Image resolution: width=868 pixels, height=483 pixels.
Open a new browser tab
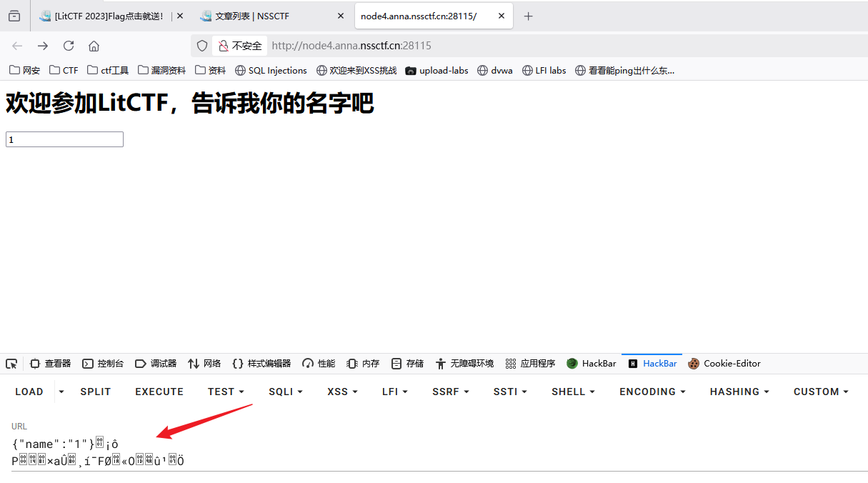click(x=528, y=15)
